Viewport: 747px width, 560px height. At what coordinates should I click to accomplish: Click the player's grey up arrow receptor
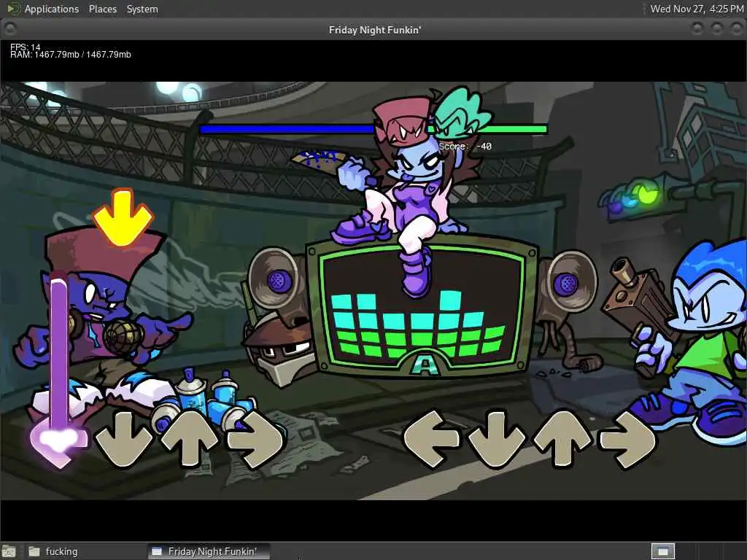(563, 438)
